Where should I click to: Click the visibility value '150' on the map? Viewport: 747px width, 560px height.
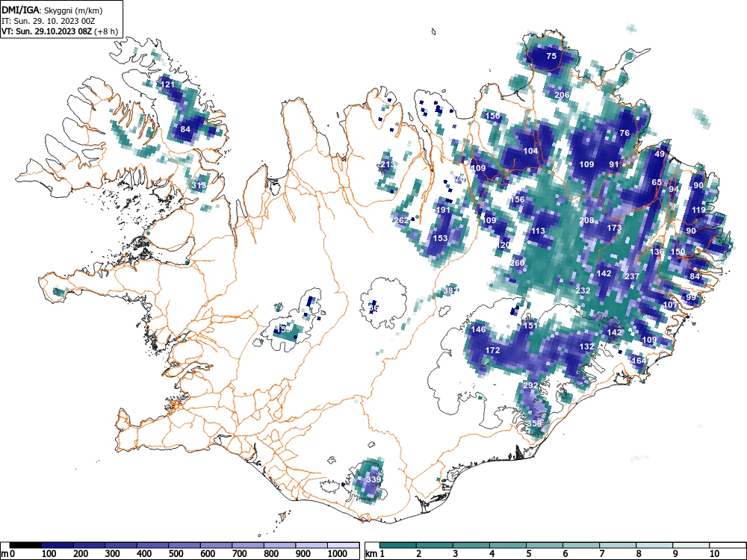(x=678, y=252)
